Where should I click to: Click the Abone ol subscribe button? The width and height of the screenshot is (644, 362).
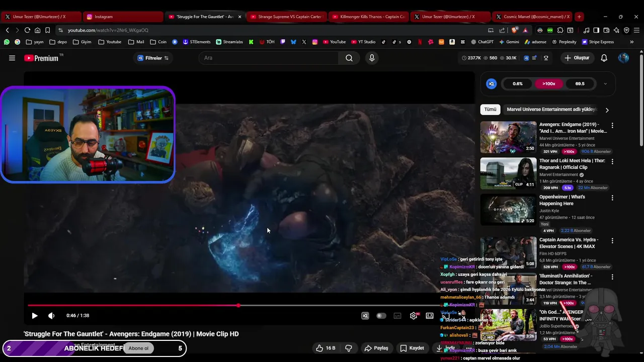[138, 348]
